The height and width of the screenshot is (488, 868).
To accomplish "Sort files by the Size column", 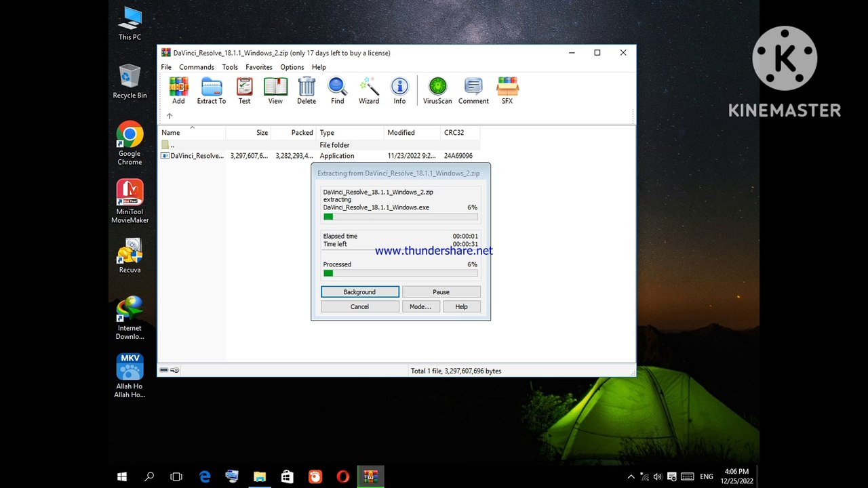I will coord(248,133).
